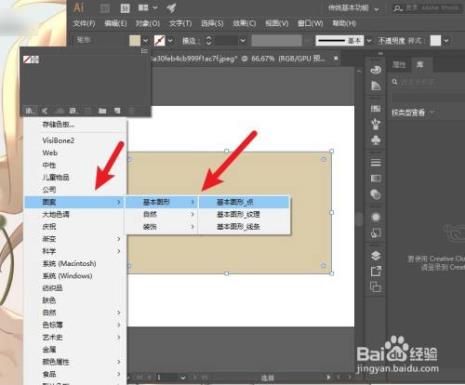Screen dimensions: 465x385
Task: Click the Adobe Stock icon in top bar
Action: coord(125,8)
